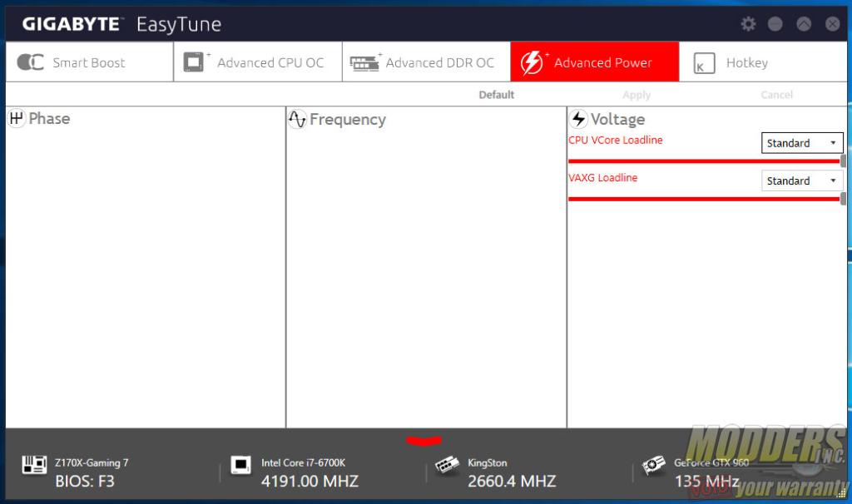Screen dimensions: 852x504
Task: Click the Frequency sine wave icon
Action: 298,120
